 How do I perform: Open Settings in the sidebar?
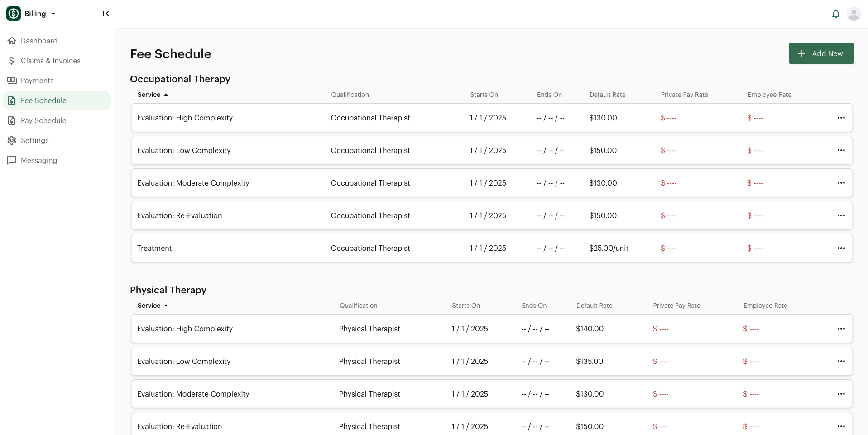click(x=34, y=140)
